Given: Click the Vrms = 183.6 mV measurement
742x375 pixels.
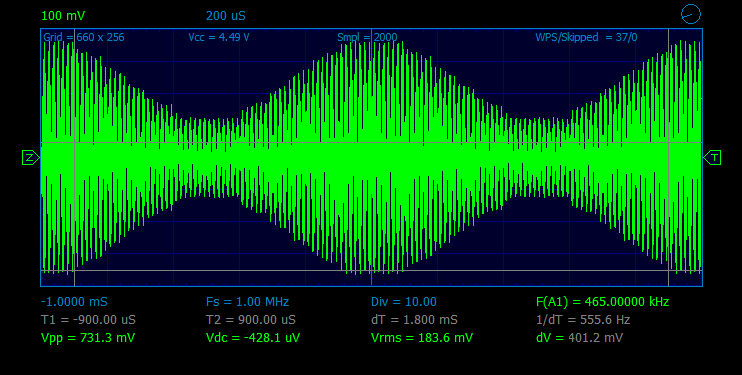Looking at the screenshot, I should 422,338.
